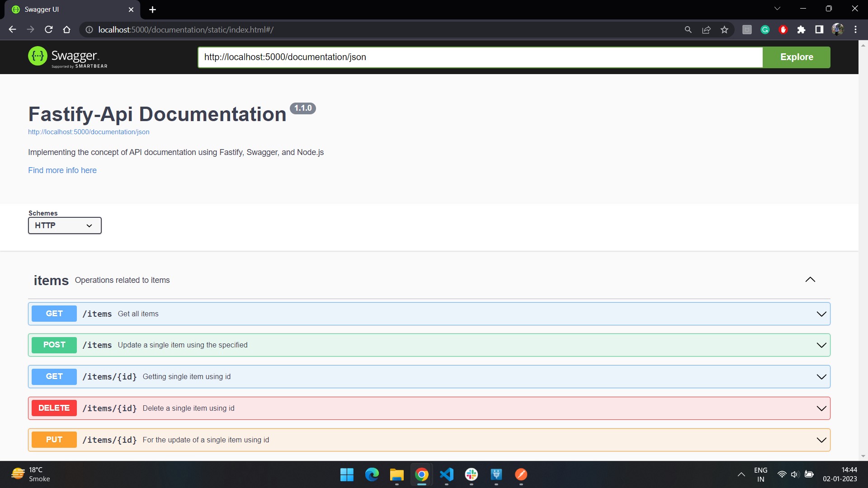Viewport: 868px width, 488px height.
Task: Open browser side panel icon
Action: 819,30
